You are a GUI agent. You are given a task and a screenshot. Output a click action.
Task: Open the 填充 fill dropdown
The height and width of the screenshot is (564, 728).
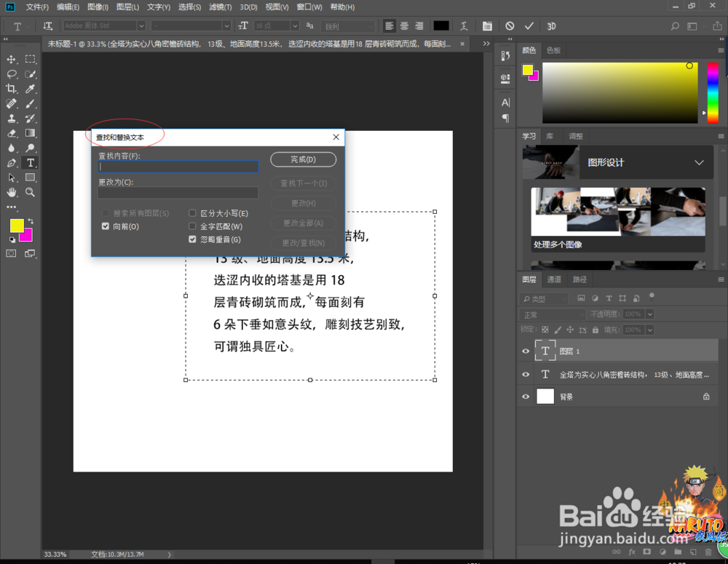tap(650, 330)
